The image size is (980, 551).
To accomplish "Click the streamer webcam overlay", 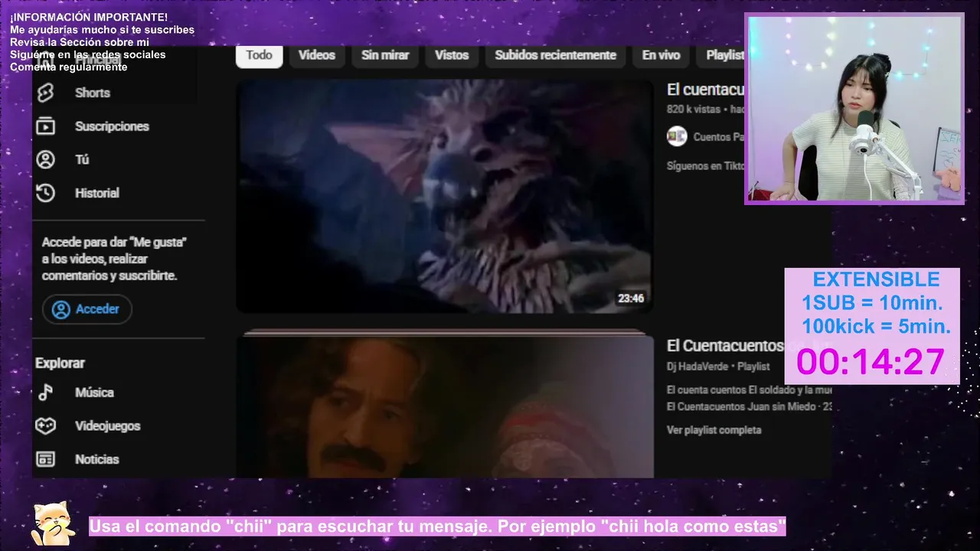I will [854, 109].
